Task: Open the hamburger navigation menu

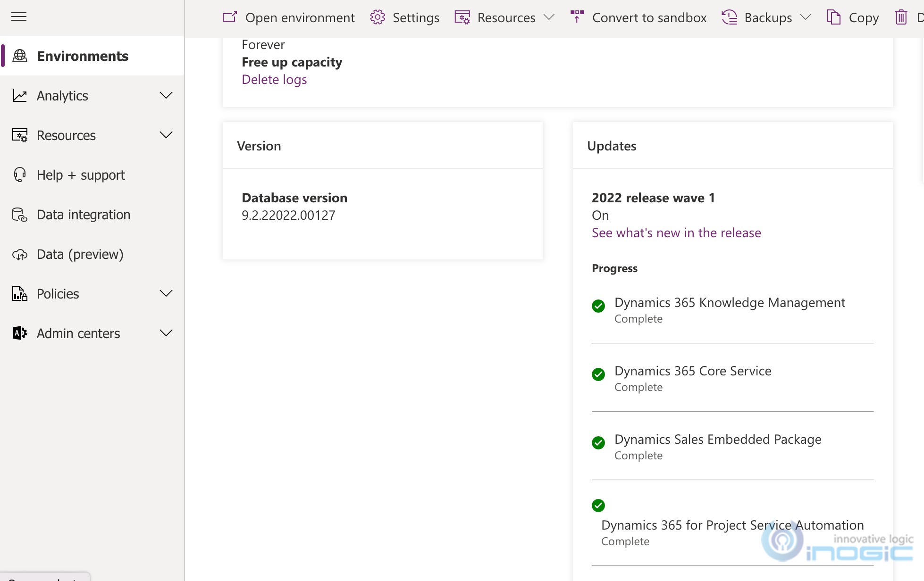Action: pos(19,17)
